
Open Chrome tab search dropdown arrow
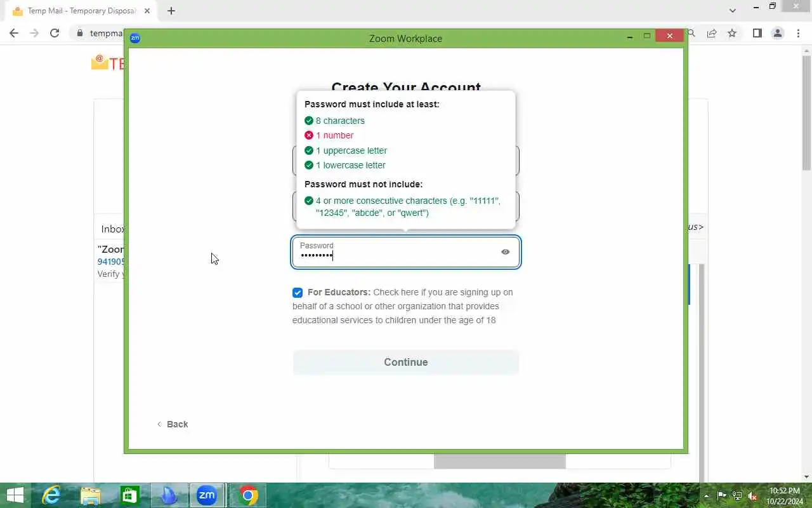tap(733, 10)
